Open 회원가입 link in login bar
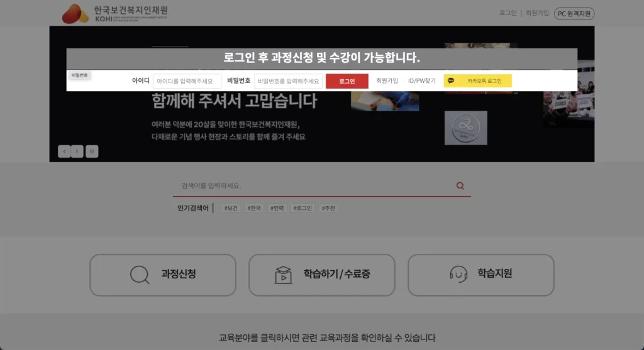 (x=387, y=81)
